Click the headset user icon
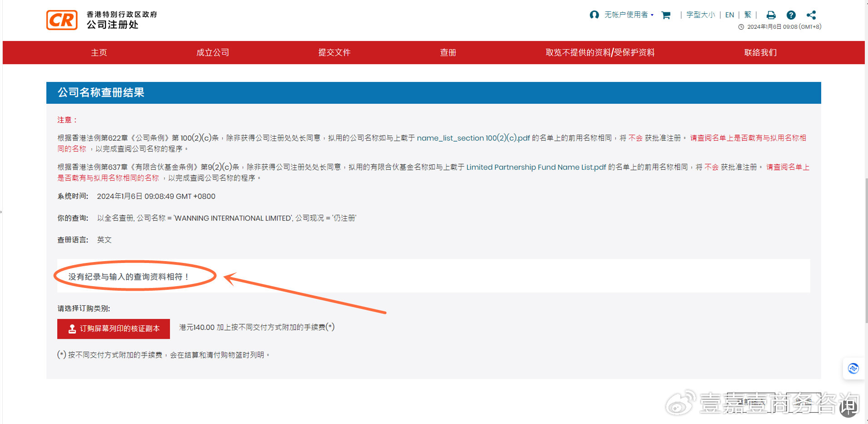The image size is (868, 424). tap(594, 15)
